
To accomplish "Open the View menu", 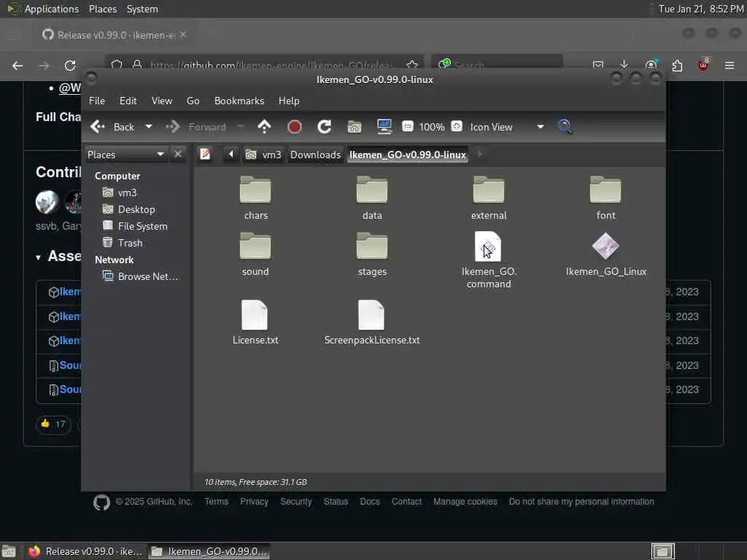I will point(161,101).
